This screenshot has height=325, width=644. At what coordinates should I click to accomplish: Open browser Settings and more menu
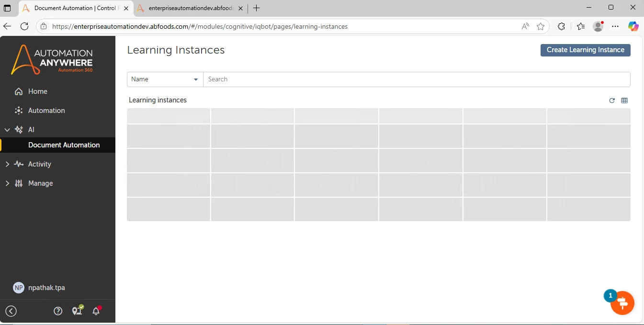point(616,26)
